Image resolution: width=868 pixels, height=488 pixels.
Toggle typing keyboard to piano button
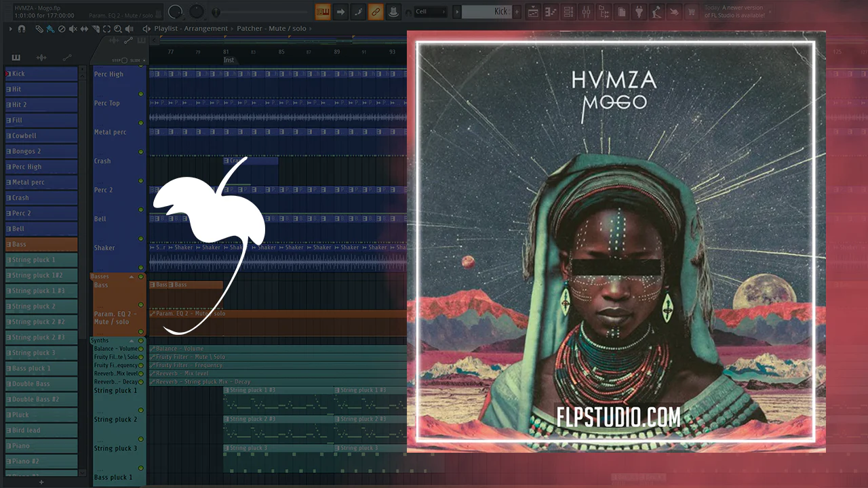(323, 12)
